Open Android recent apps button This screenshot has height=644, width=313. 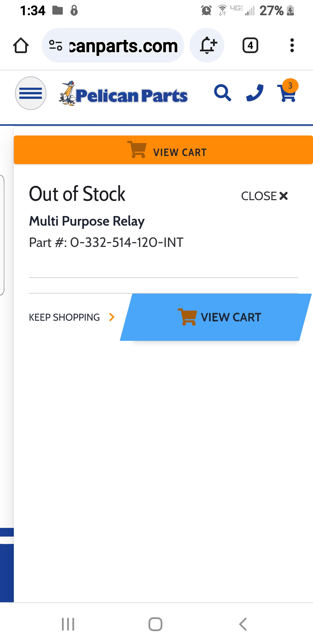point(68,624)
